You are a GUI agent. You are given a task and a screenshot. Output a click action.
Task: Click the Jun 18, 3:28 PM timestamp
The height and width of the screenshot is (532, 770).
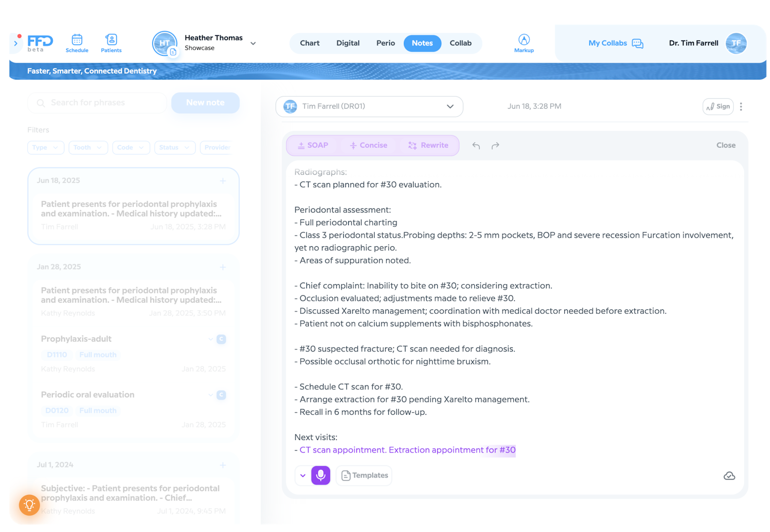534,107
